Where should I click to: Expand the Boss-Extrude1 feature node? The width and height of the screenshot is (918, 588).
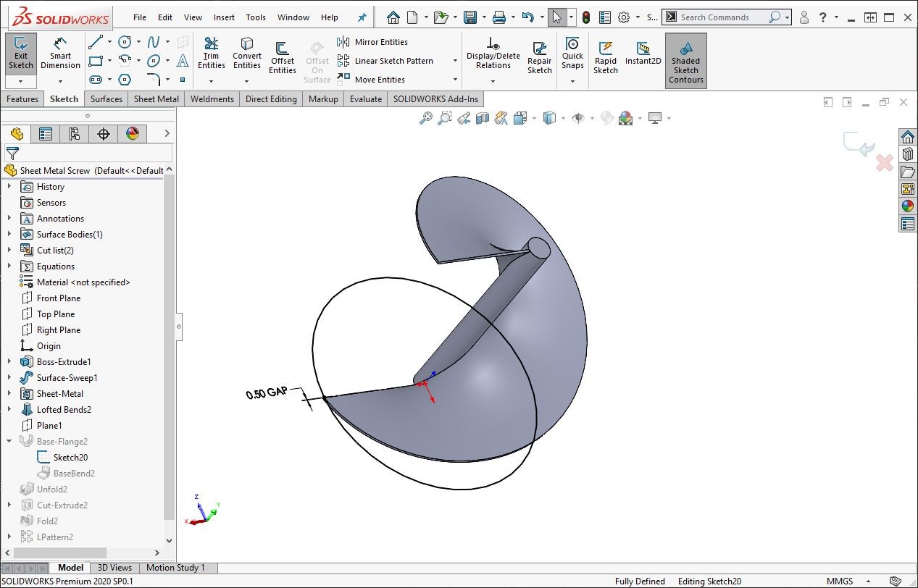[x=9, y=362]
